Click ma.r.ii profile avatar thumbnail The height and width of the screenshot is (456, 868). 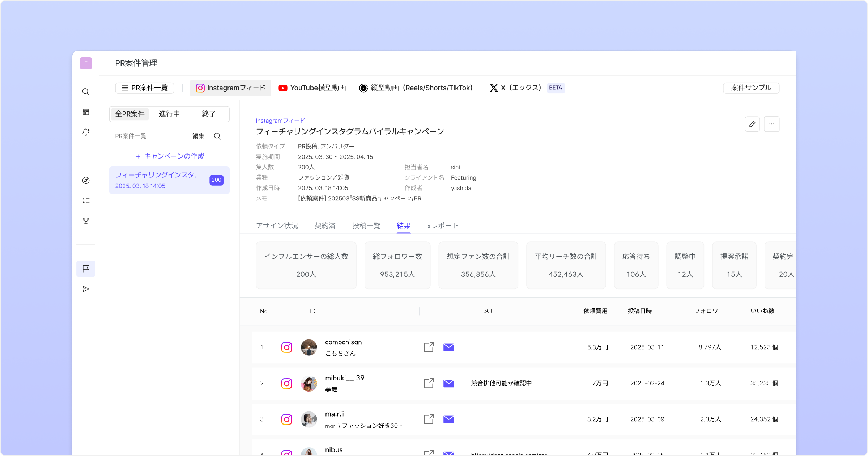(309, 419)
